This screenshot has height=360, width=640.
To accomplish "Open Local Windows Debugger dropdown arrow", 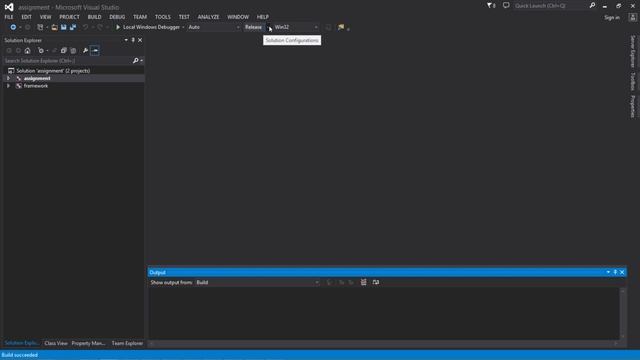I will (183, 27).
